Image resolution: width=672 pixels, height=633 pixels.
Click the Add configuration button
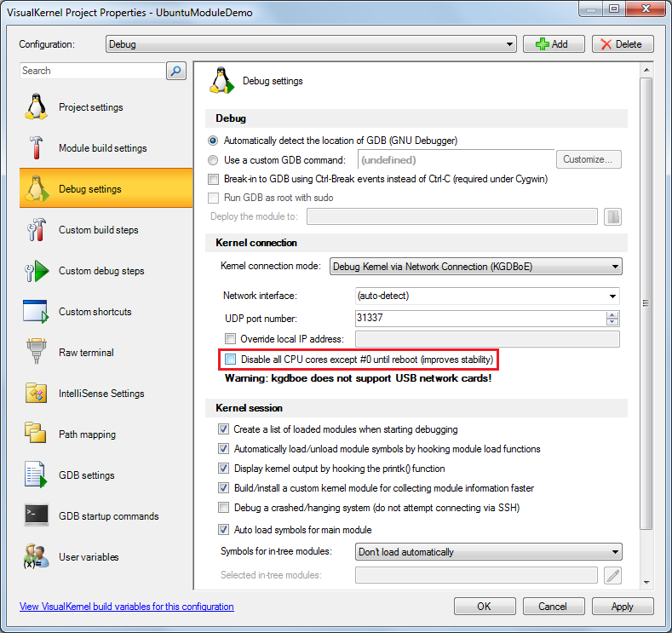coord(554,44)
